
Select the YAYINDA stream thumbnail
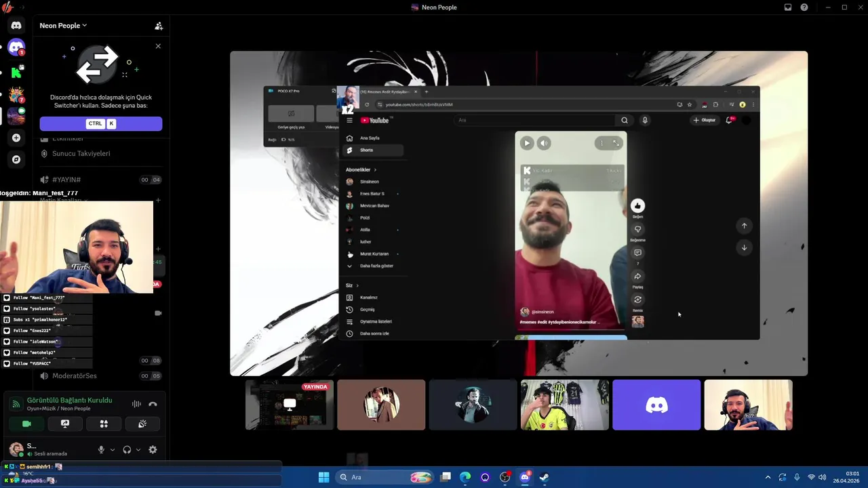tap(290, 405)
